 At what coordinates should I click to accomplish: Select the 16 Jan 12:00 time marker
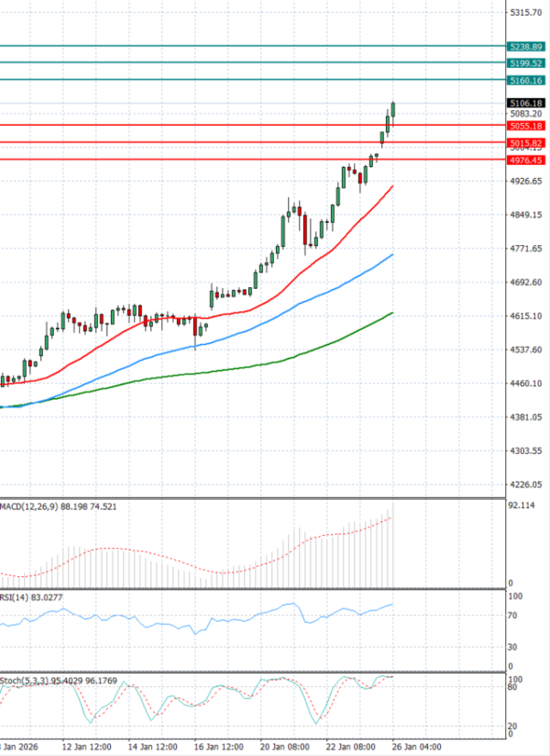click(216, 747)
